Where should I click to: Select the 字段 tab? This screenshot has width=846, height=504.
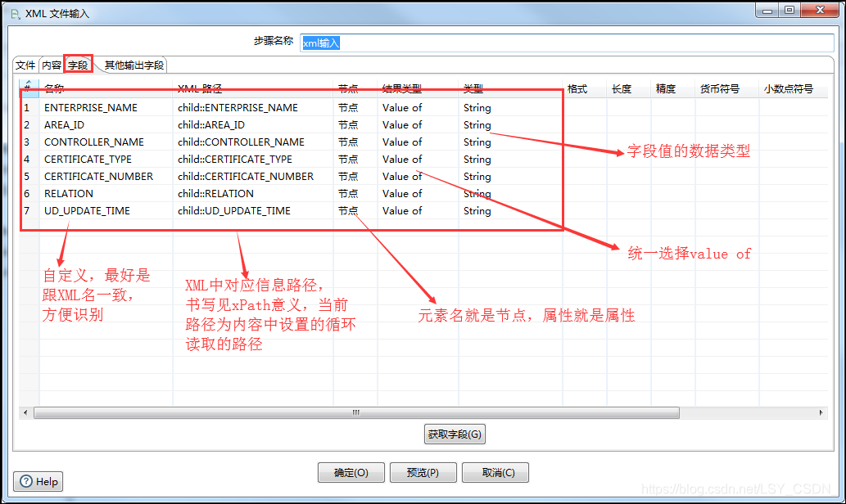coord(78,65)
